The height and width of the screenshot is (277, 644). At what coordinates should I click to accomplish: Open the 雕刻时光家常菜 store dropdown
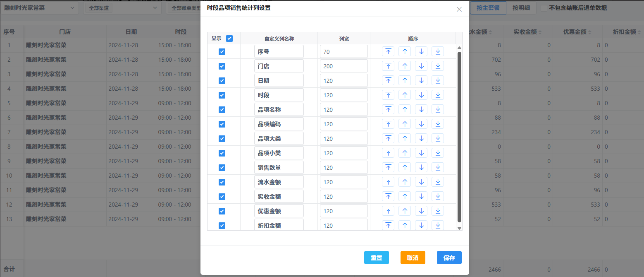[x=39, y=8]
